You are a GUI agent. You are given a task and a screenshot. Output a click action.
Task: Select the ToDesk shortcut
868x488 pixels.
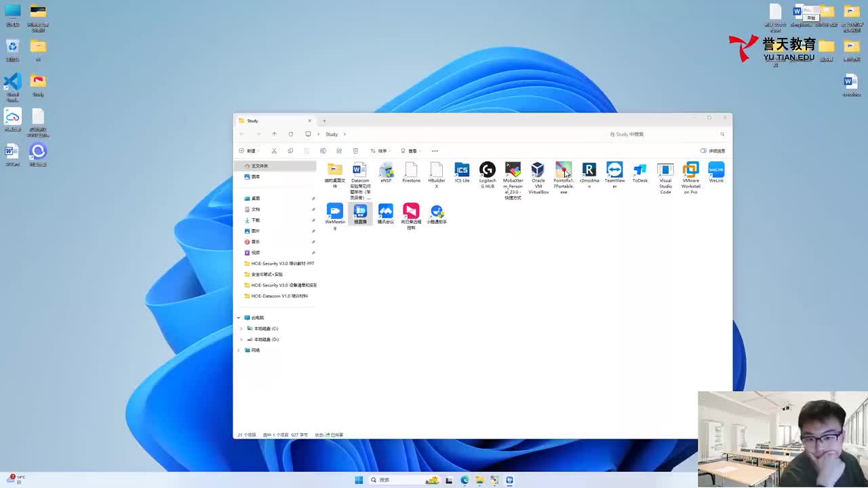point(640,173)
